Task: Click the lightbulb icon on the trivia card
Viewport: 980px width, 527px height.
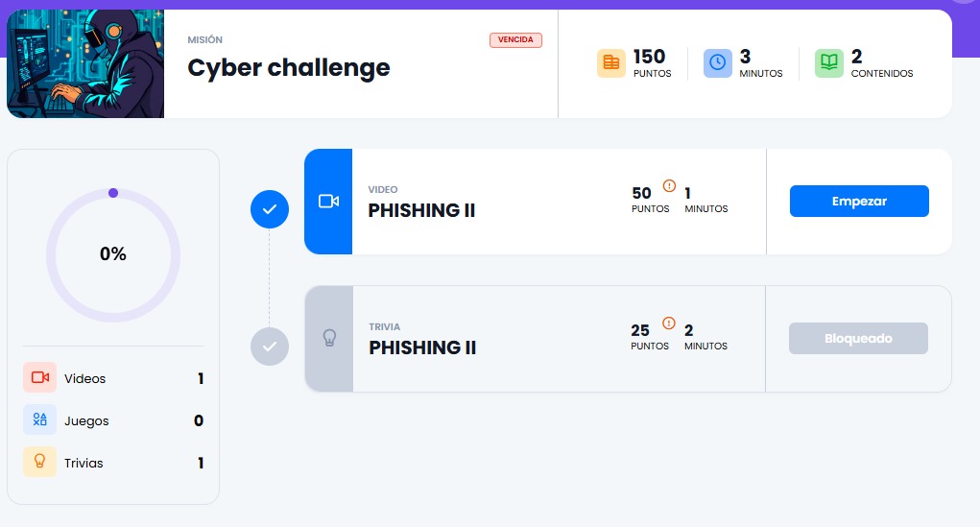Action: pos(329,338)
